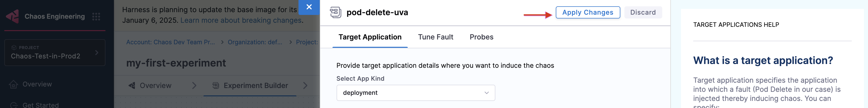The width and height of the screenshot is (868, 108).
Task: Click the chevron after Experiment Builder step
Action: [x=305, y=85]
